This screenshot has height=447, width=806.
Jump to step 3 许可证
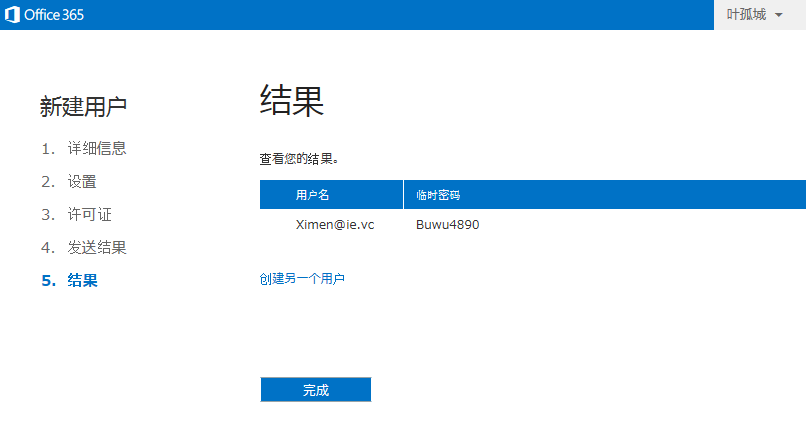pos(89,215)
